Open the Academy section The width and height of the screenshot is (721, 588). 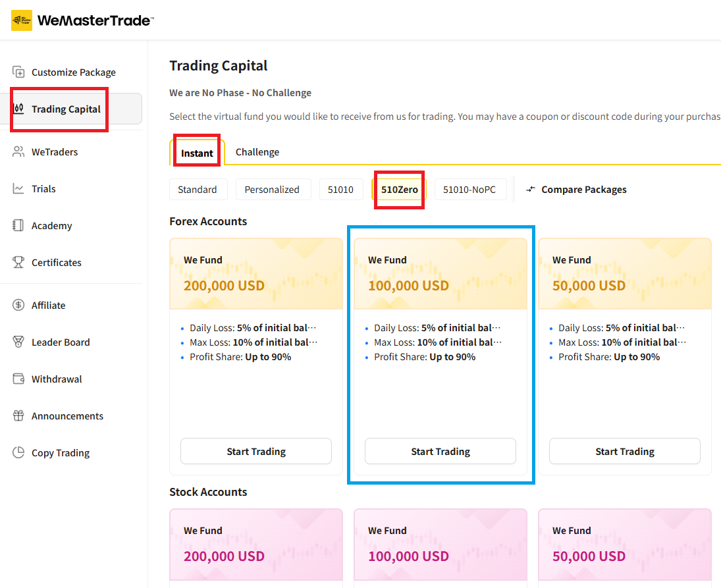coord(51,225)
